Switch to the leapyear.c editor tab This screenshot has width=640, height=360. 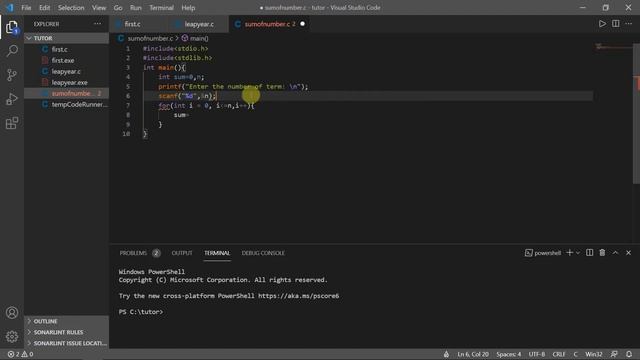click(x=199, y=24)
